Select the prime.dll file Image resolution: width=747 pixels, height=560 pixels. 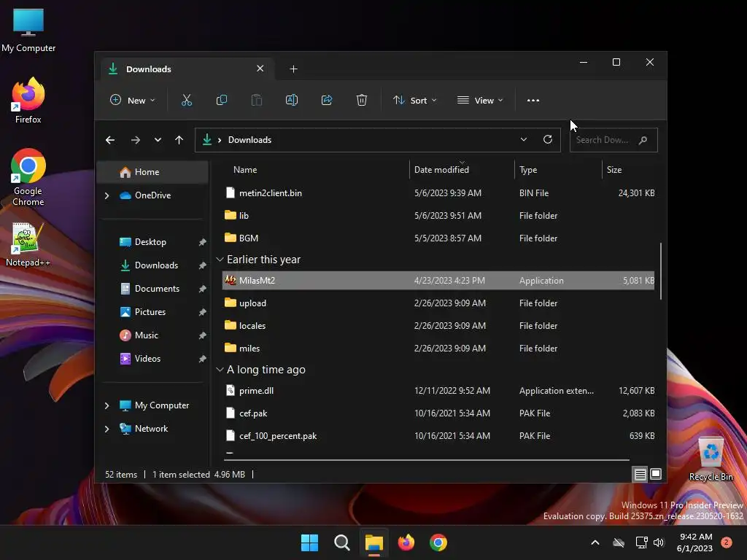[x=438, y=391]
